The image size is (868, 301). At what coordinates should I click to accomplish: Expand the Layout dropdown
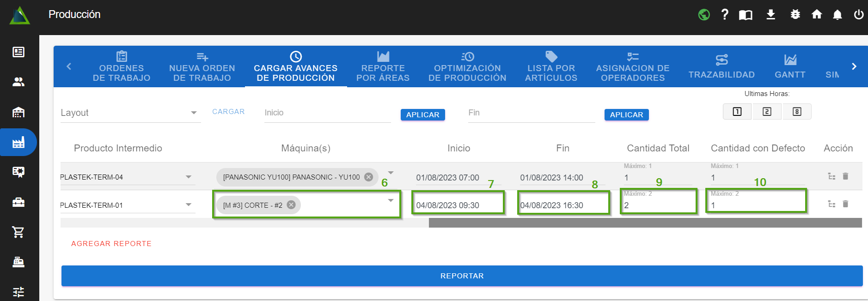point(194,113)
